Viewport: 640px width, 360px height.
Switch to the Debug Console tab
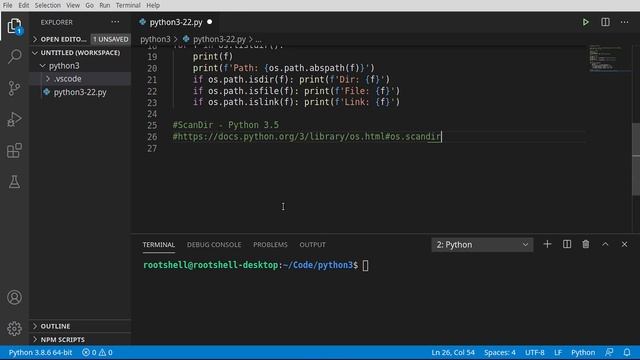coord(214,244)
